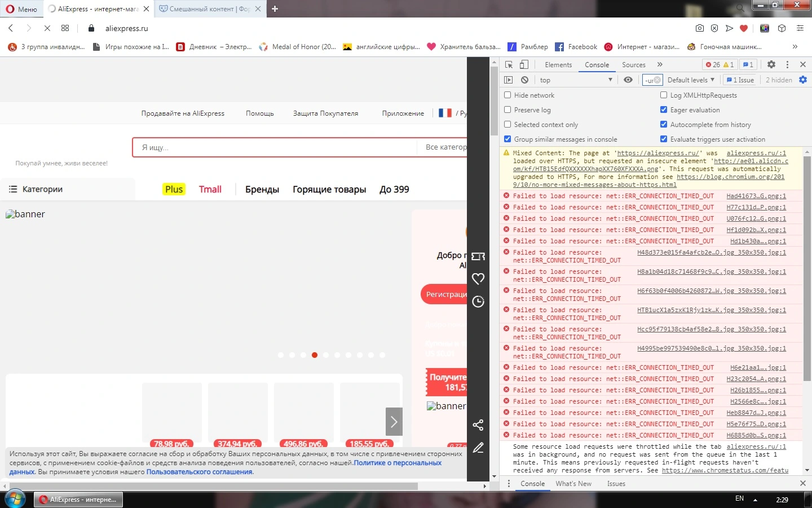Uncheck Evaluate triggers user activation
812x508 pixels.
664,139
